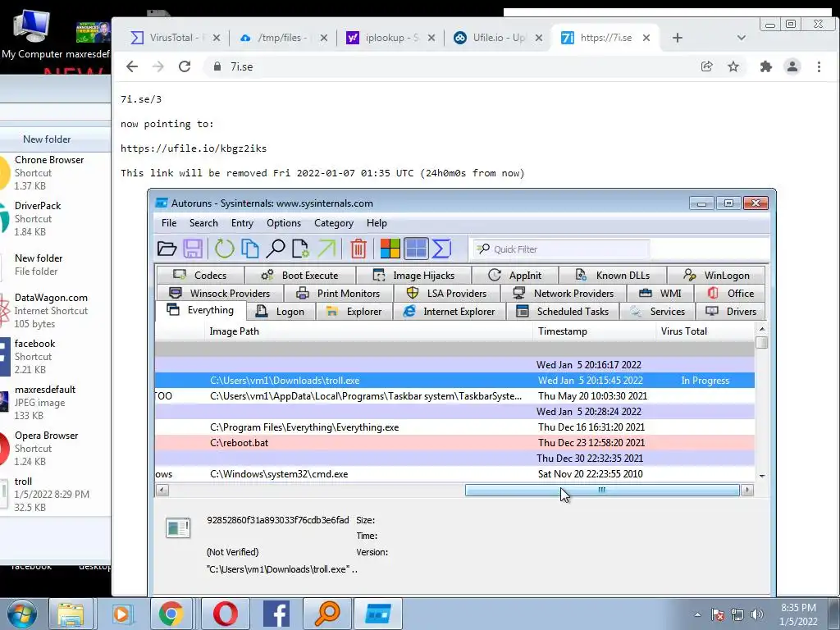Launch Opera from the taskbar
Viewport: 840px width, 630px height.
coord(226,614)
